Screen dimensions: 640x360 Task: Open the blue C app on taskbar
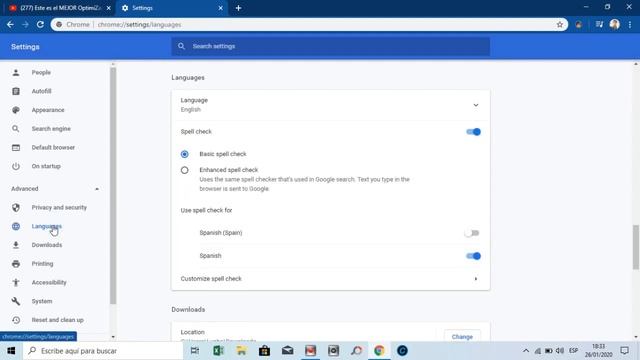point(402,351)
